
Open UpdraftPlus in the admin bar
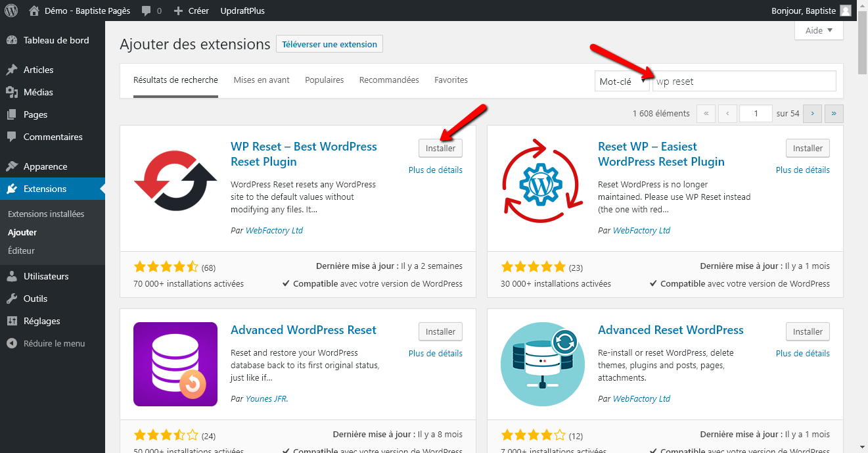tap(242, 11)
